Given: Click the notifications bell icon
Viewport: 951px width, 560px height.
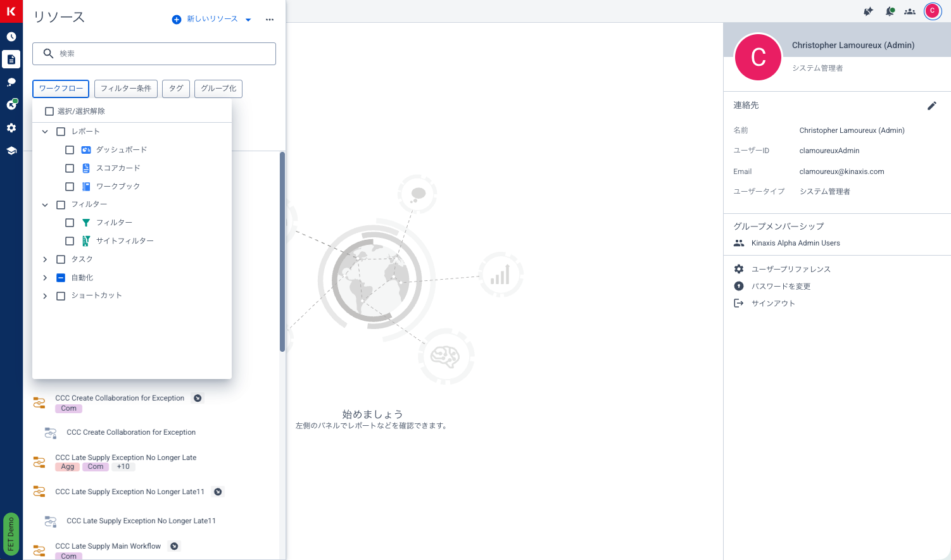Looking at the screenshot, I should coord(890,11).
